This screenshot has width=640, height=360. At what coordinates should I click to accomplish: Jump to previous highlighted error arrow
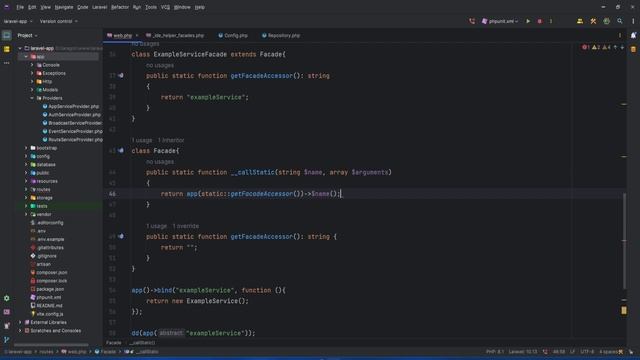616,47
